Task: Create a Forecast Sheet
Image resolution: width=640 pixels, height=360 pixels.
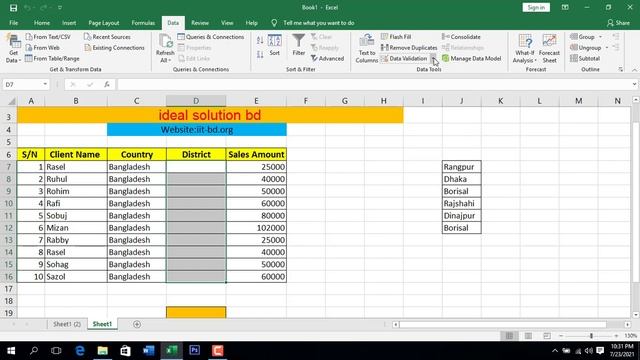Action: pyautogui.click(x=549, y=49)
